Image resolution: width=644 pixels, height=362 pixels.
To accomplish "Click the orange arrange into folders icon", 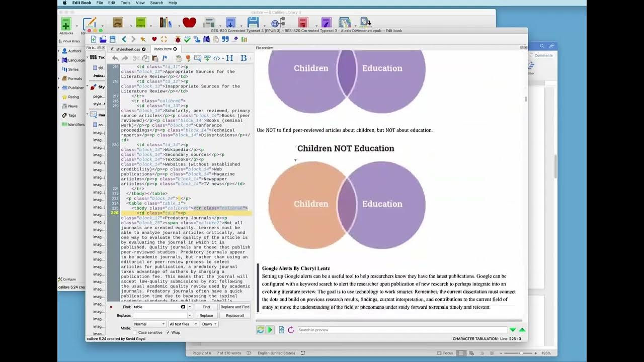I will 164,39.
